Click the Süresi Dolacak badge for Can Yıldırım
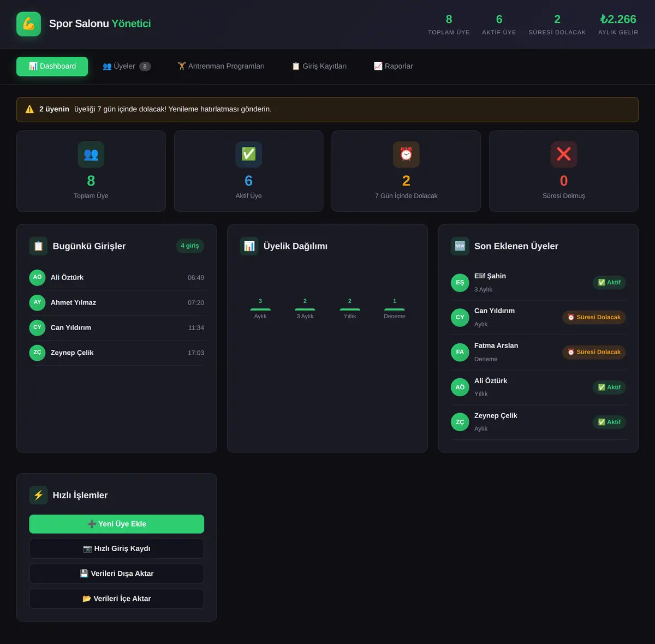This screenshot has width=655, height=644. pyautogui.click(x=594, y=317)
